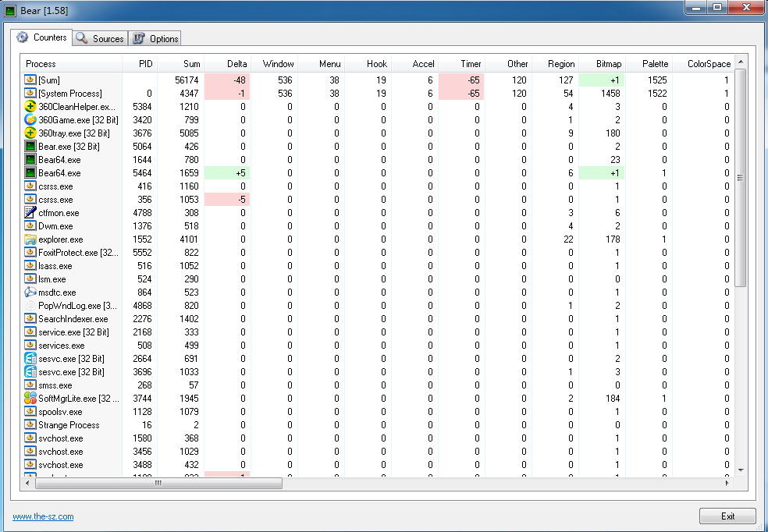
Task: Open the www.the-sz.com link
Action: (x=43, y=516)
